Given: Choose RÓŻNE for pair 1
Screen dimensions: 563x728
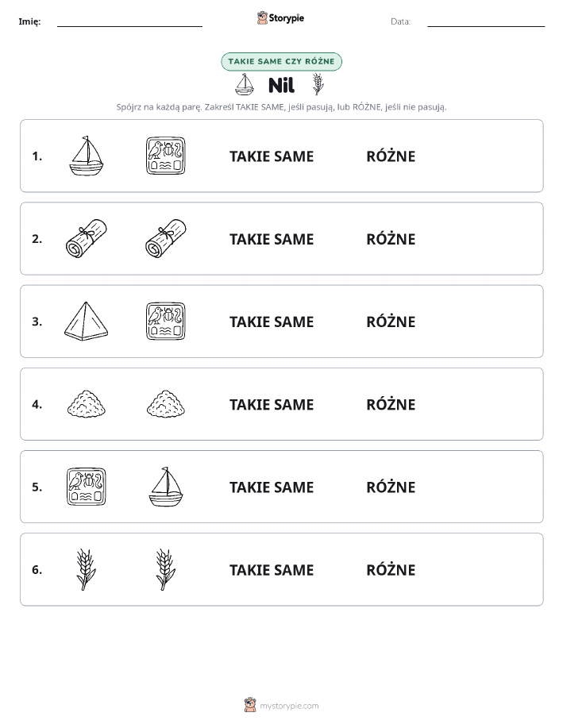Looking at the screenshot, I should 391,156.
